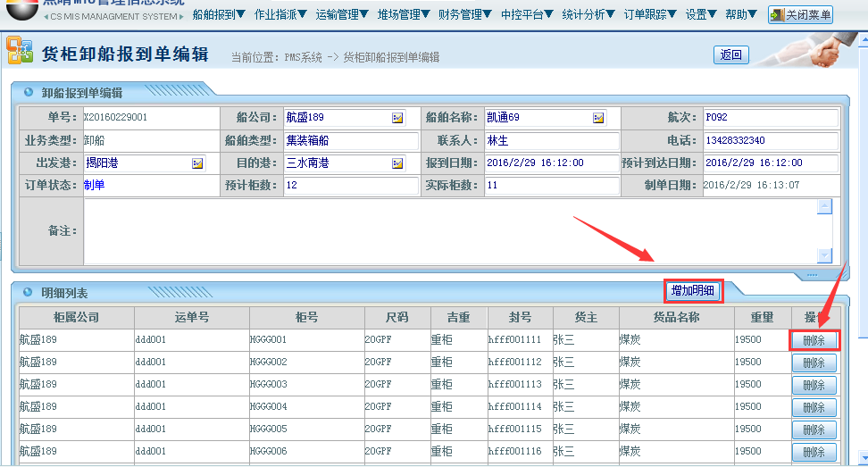The height and width of the screenshot is (467, 868).
Task: Click the 关闭菜单 button icon
Action: [778, 15]
